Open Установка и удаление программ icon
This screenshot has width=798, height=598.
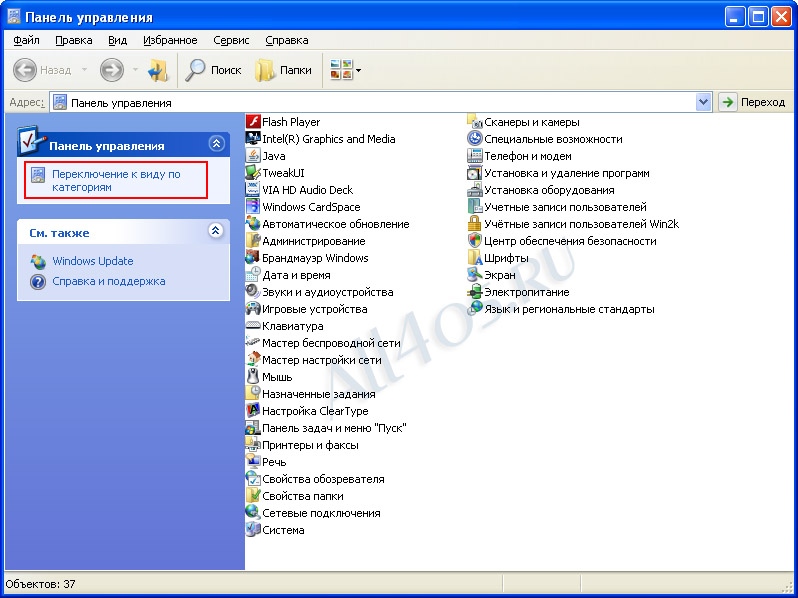pyautogui.click(x=475, y=173)
